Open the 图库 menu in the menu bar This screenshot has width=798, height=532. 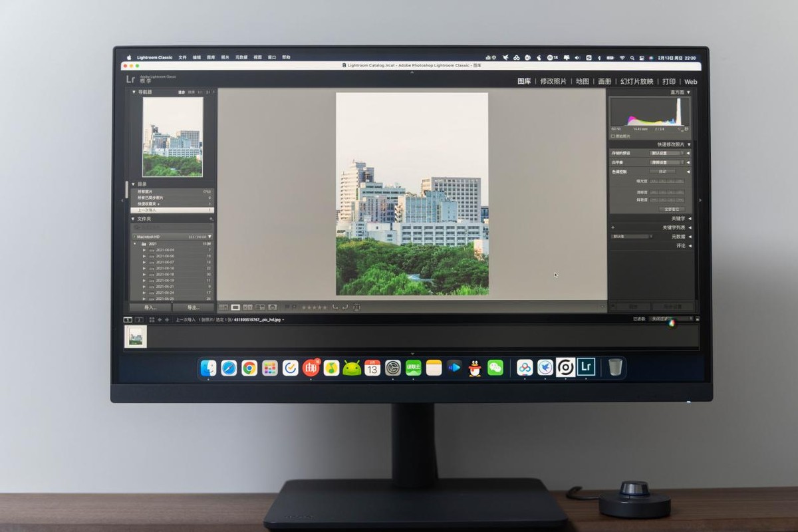211,58
